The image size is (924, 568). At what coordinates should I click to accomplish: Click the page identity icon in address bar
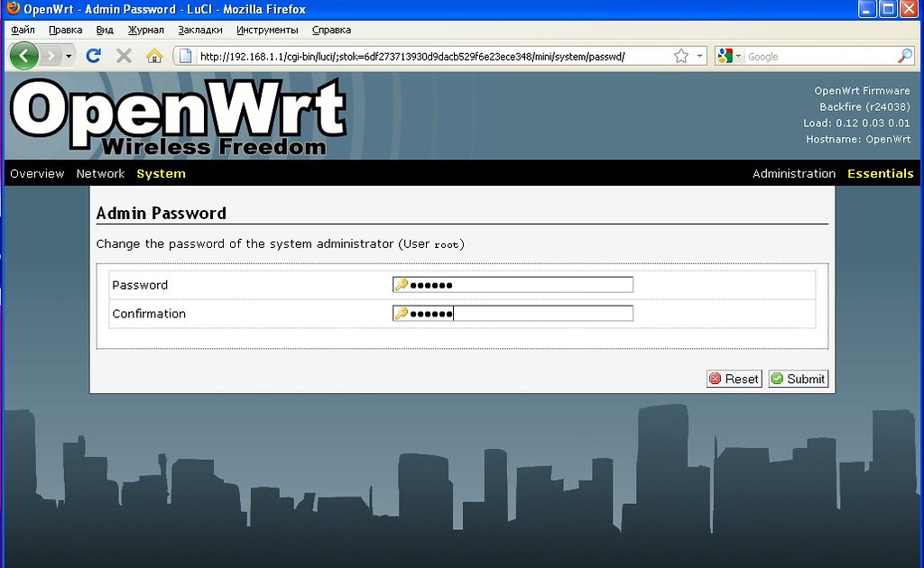[186, 56]
